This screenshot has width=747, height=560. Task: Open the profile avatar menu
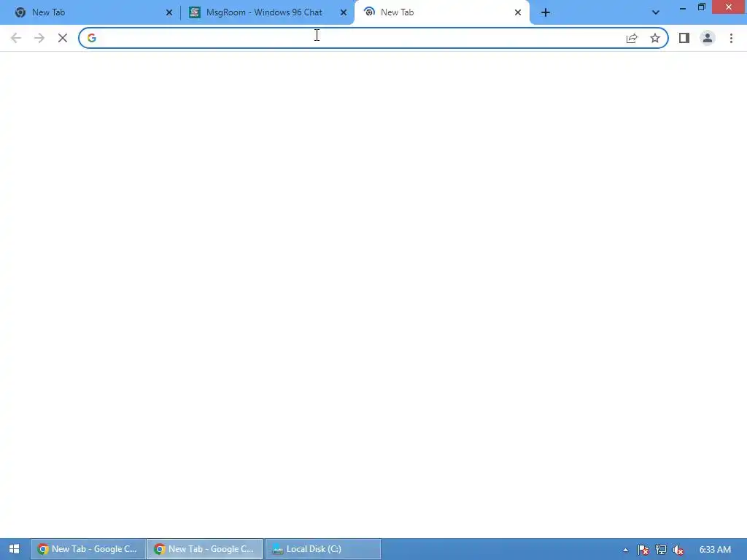tap(708, 38)
